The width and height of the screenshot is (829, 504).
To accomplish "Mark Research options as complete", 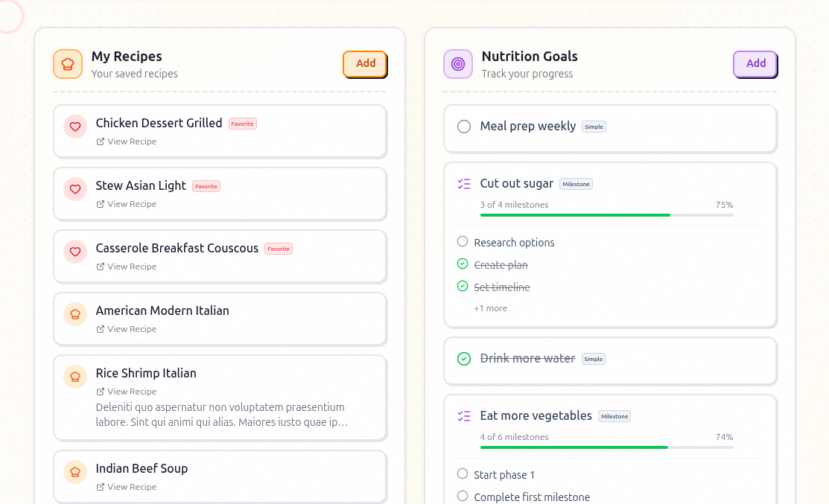I will click(x=463, y=241).
